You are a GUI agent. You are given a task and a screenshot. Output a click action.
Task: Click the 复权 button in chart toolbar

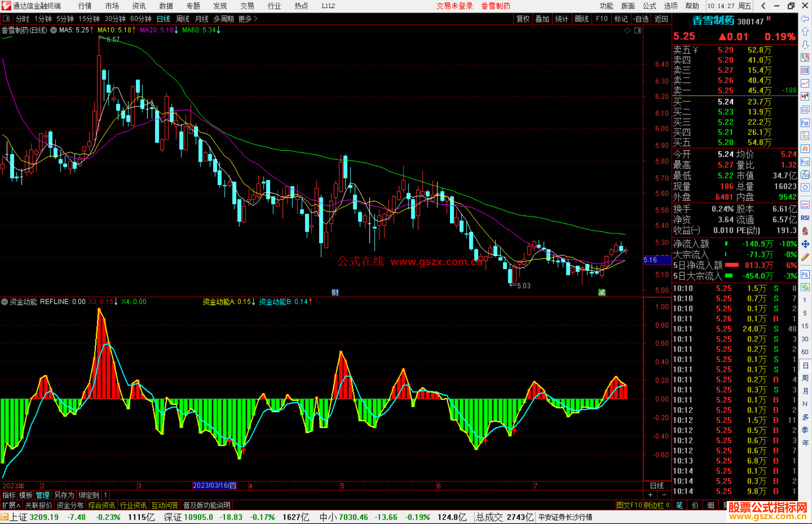click(x=523, y=19)
